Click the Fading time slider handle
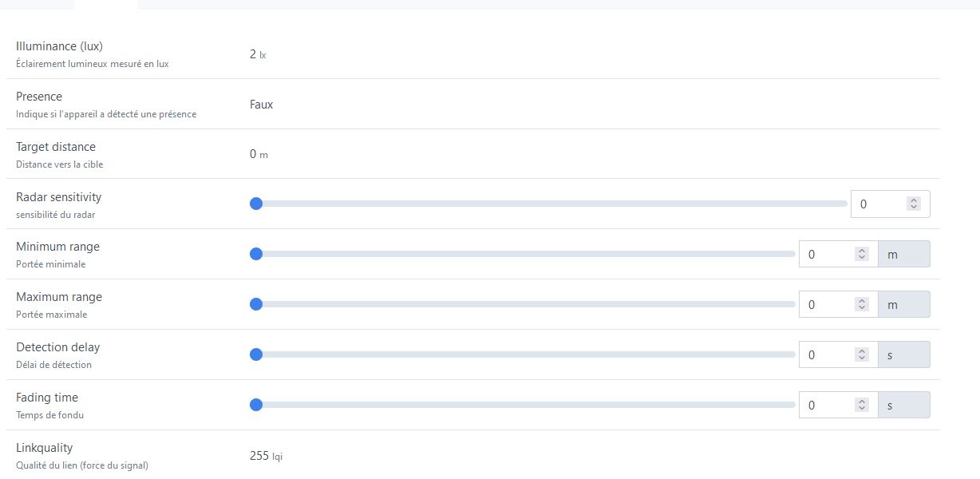This screenshot has width=980, height=479. click(256, 405)
